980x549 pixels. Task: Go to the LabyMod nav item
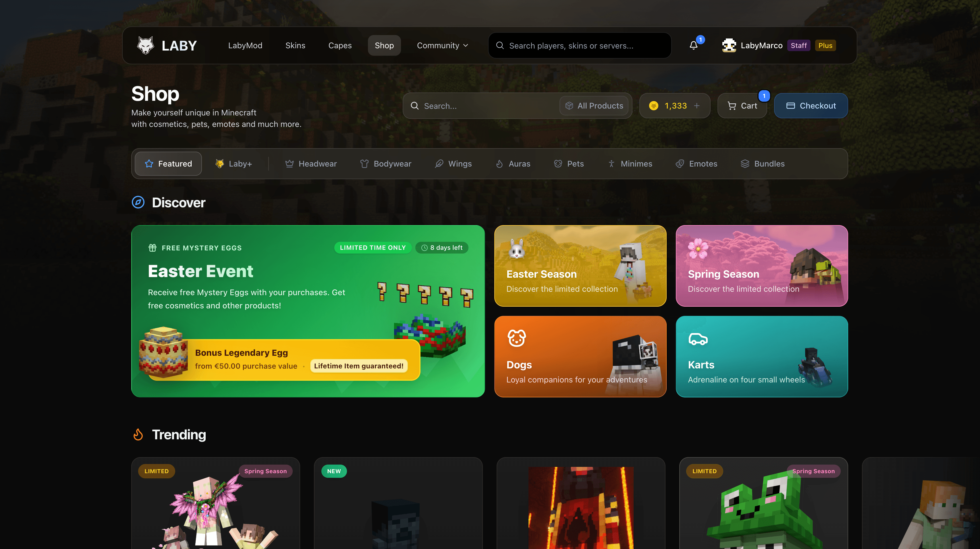point(245,46)
